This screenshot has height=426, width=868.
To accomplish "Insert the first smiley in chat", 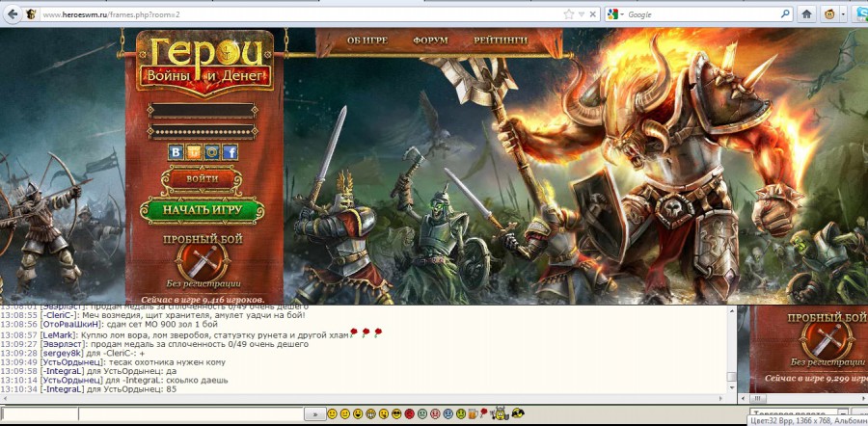I will coord(333,413).
